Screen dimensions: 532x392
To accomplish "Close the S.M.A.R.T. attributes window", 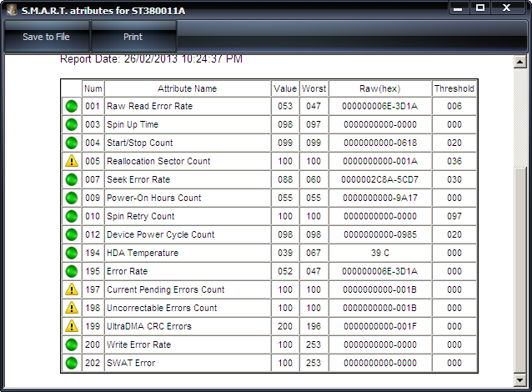I will pyautogui.click(x=507, y=8).
